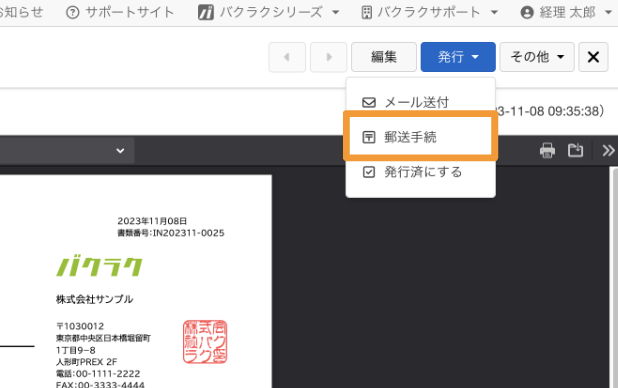Click the date 2023年11月08日
Viewport: 618px width, 388px height.
click(152, 221)
